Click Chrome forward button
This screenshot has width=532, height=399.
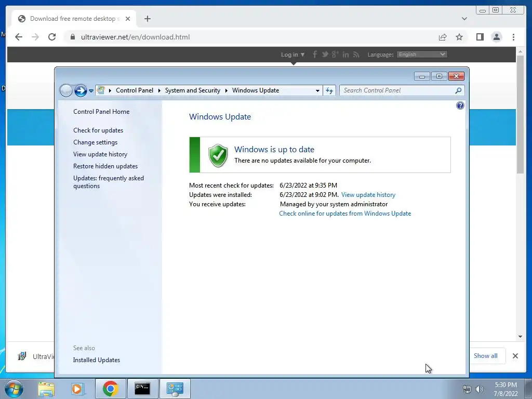[x=35, y=37]
